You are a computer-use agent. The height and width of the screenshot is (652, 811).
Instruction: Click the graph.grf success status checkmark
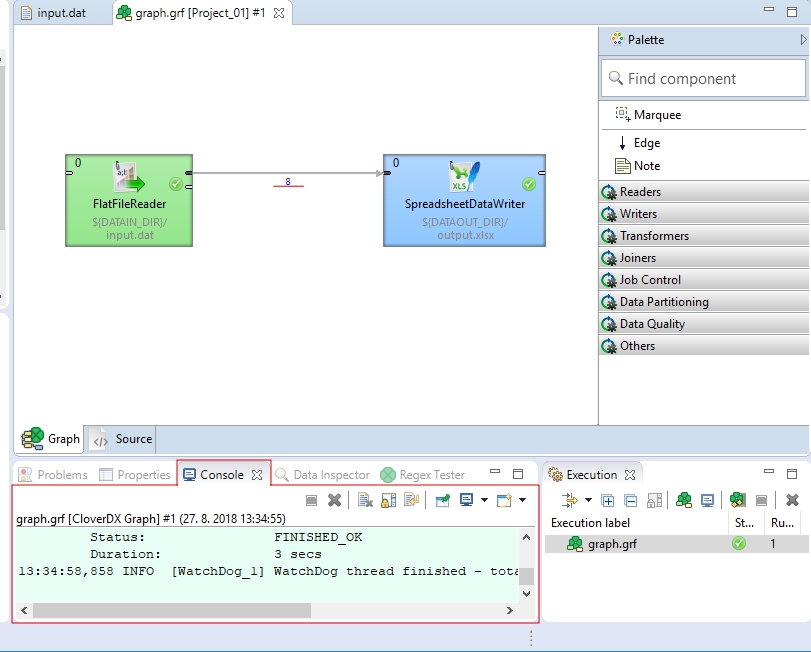(x=739, y=543)
